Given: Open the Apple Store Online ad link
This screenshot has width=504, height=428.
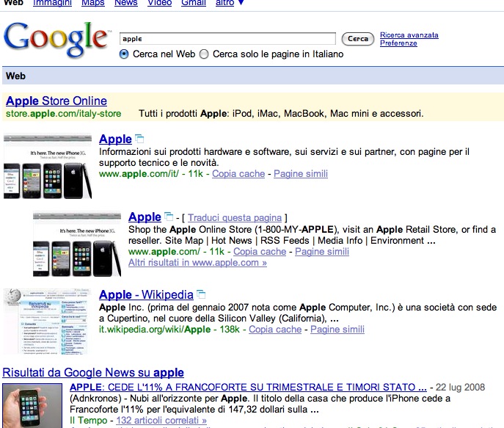Looking at the screenshot, I should (56, 101).
